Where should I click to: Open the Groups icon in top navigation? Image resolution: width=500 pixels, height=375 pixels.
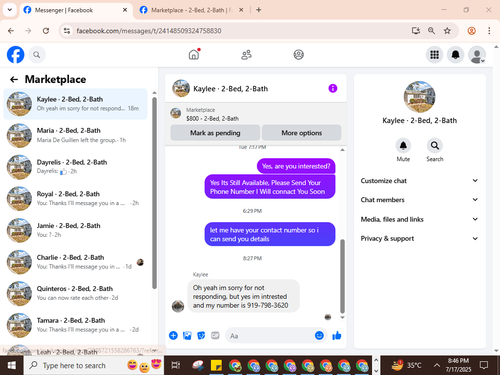click(299, 55)
